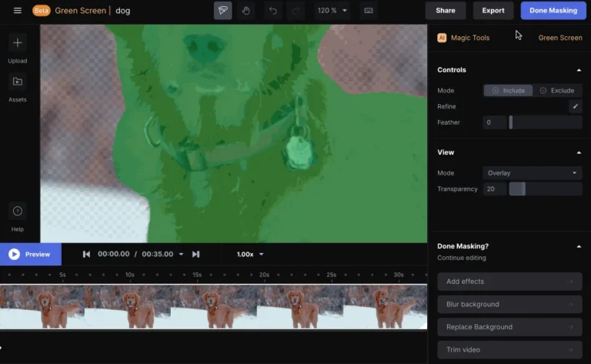The height and width of the screenshot is (364, 591).
Task: Collapse the Controls section
Action: (x=579, y=70)
